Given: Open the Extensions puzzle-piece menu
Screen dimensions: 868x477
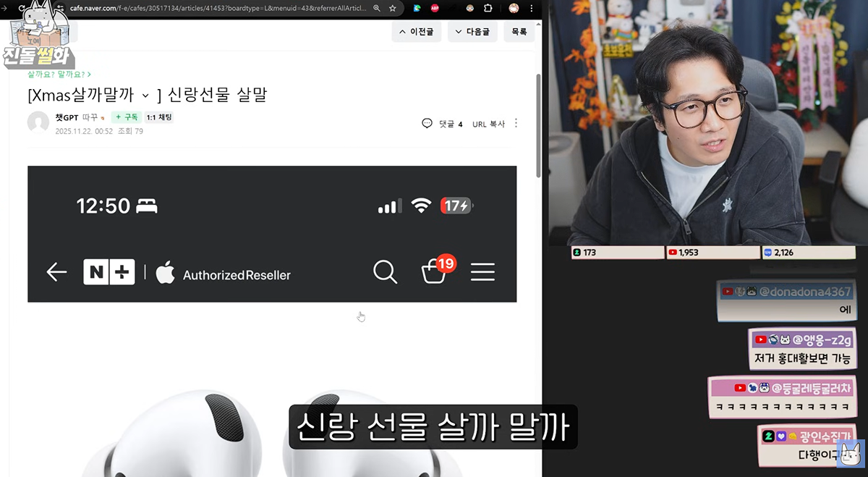Looking at the screenshot, I should click(x=488, y=8).
